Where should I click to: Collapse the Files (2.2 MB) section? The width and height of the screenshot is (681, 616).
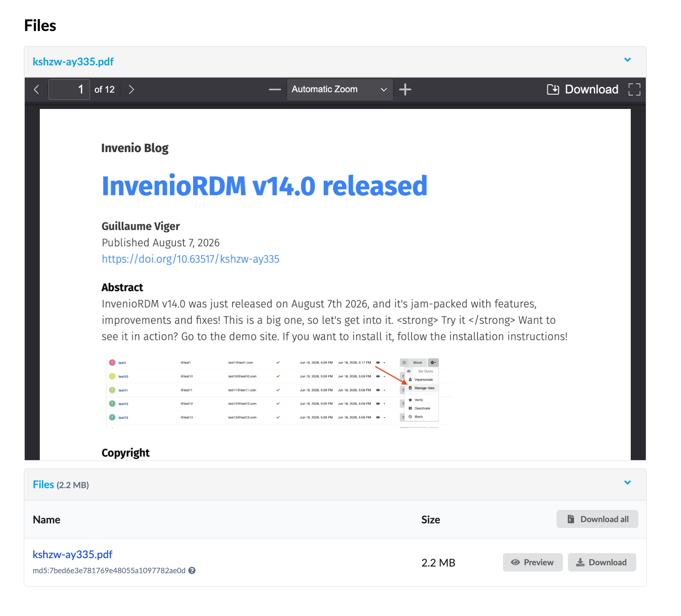pyautogui.click(x=627, y=483)
